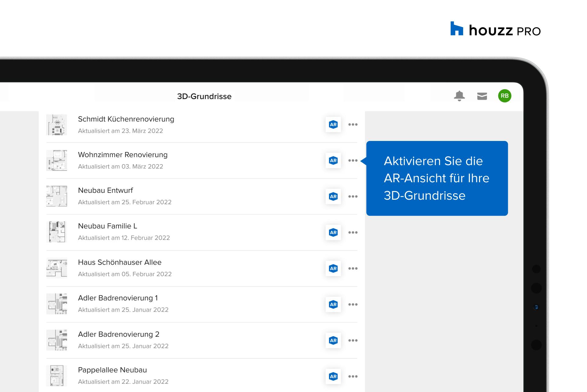Tap AR icon for Haus Schönhauser Allee
The height and width of the screenshot is (392, 587).
click(x=333, y=268)
